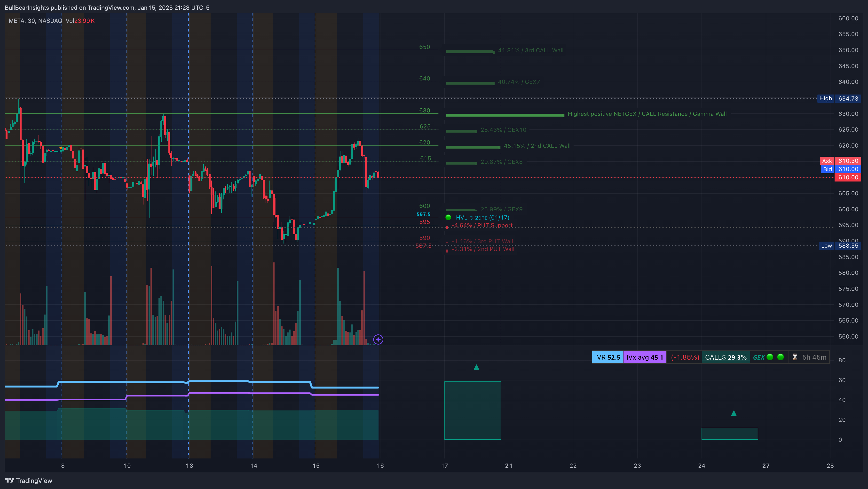Click the Bid 610.00 price label
868x489 pixels.
tap(841, 169)
